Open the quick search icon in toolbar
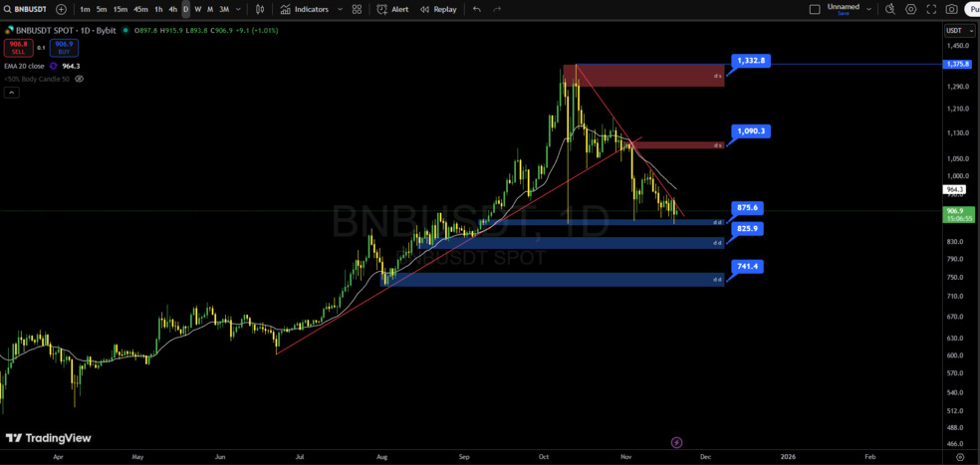Image resolution: width=980 pixels, height=465 pixels. tap(890, 9)
